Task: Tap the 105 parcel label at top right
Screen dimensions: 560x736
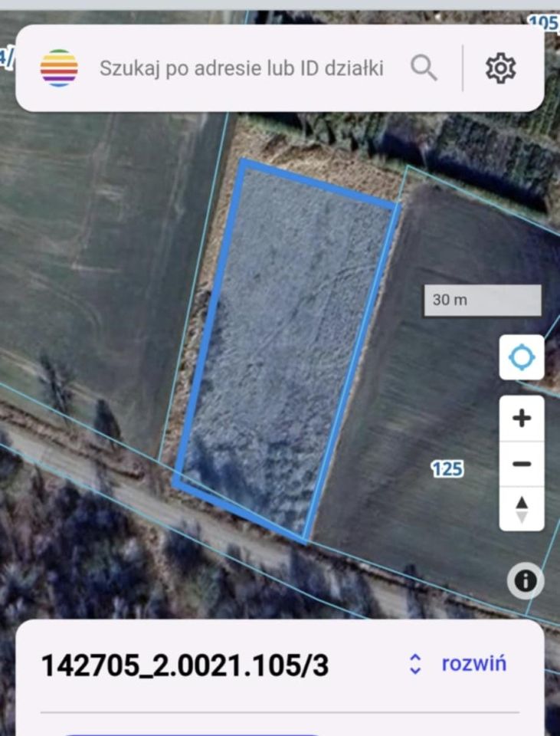Action: coord(544,24)
